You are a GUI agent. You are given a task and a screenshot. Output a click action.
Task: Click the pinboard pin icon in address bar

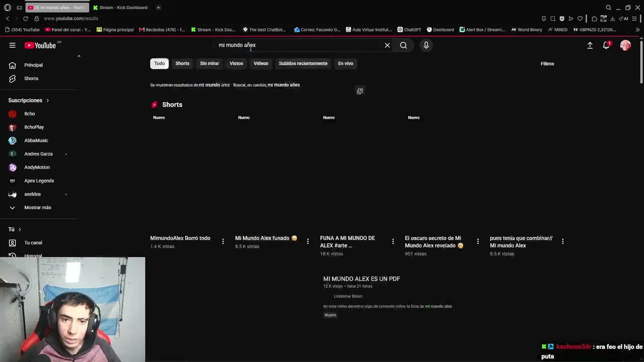pos(544,19)
